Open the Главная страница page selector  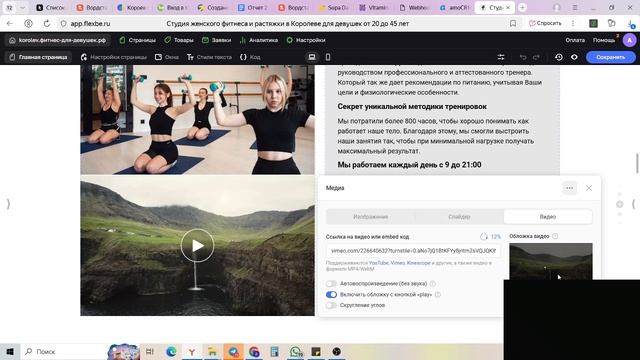pyautogui.click(x=39, y=57)
